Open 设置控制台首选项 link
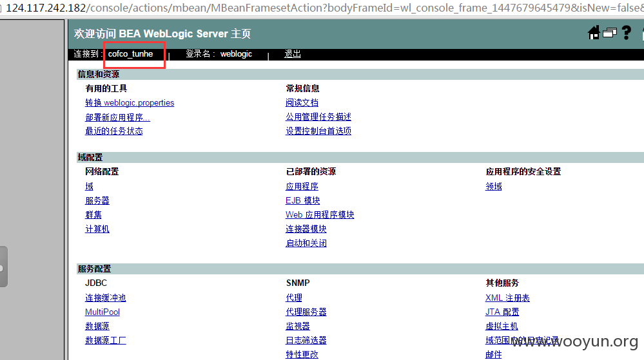 tap(318, 131)
